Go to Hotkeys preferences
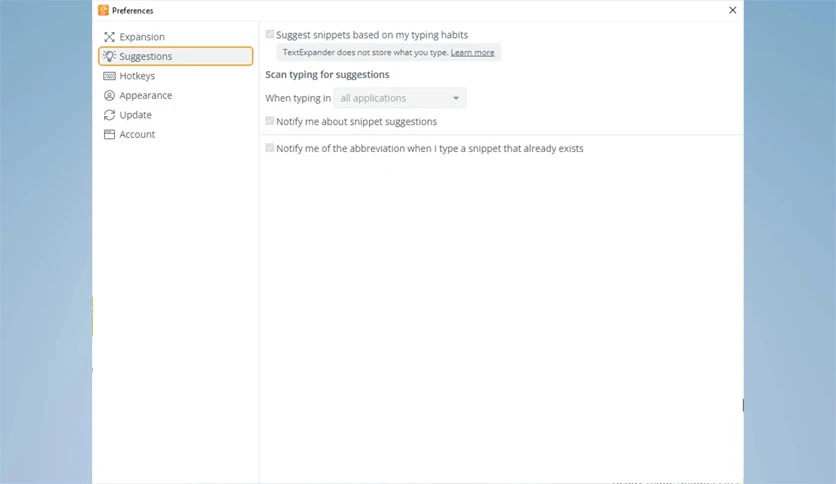This screenshot has width=836, height=484. click(137, 76)
